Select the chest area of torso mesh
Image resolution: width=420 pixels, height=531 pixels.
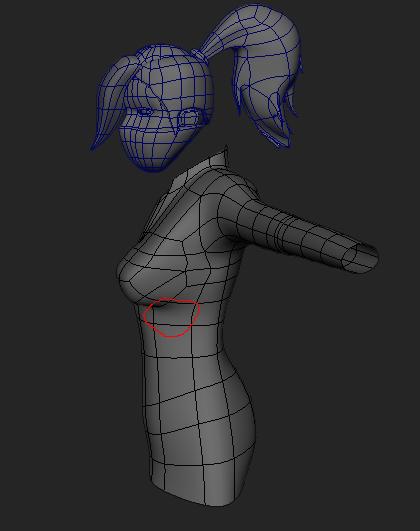pyautogui.click(x=152, y=268)
